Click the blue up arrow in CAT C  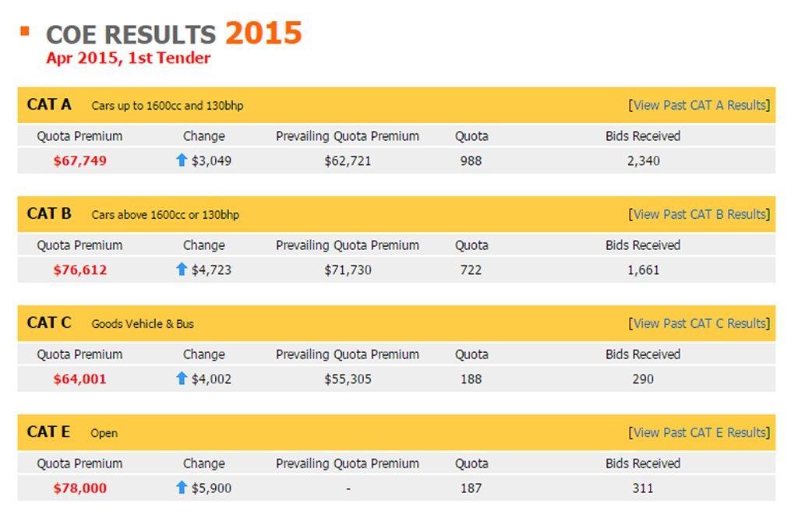point(182,379)
